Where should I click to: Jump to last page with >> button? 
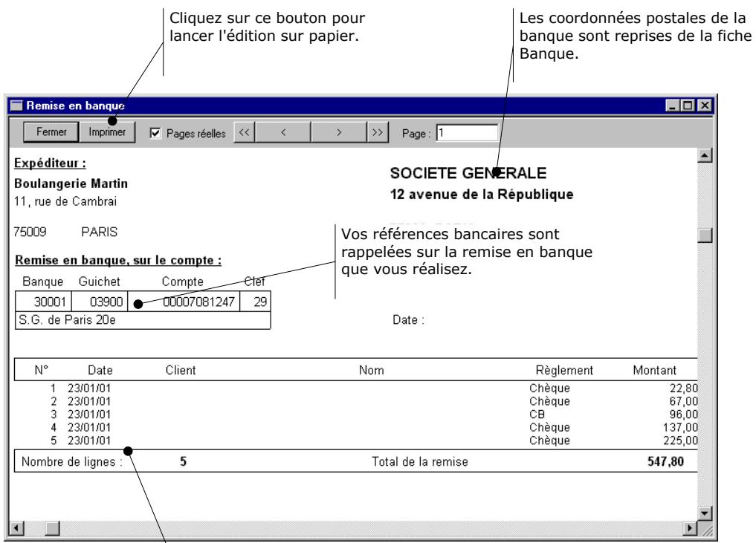coord(378,132)
